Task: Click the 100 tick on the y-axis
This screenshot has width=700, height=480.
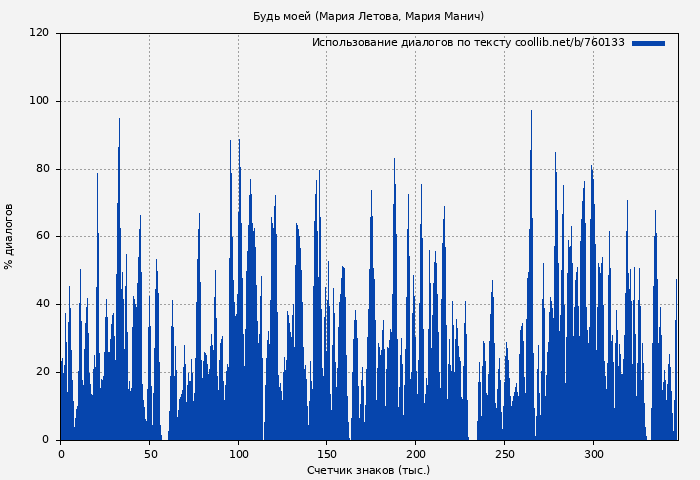Action: tap(39, 101)
